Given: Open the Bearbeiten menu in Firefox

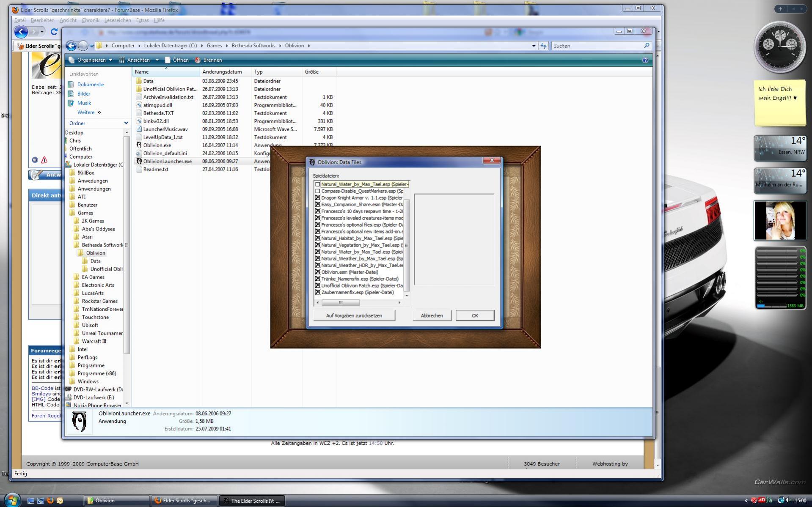Looking at the screenshot, I should tap(42, 20).
